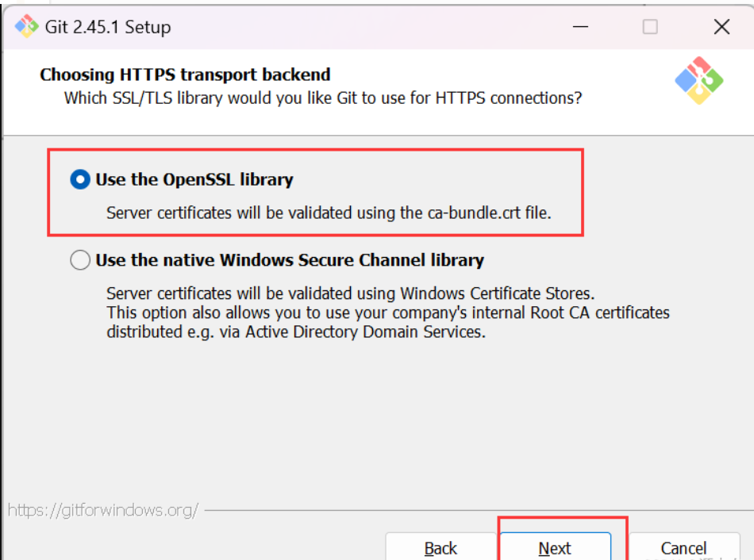Click the internal Root CA certificates line
Image resolution: width=754 pixels, height=560 pixels.
click(x=388, y=313)
